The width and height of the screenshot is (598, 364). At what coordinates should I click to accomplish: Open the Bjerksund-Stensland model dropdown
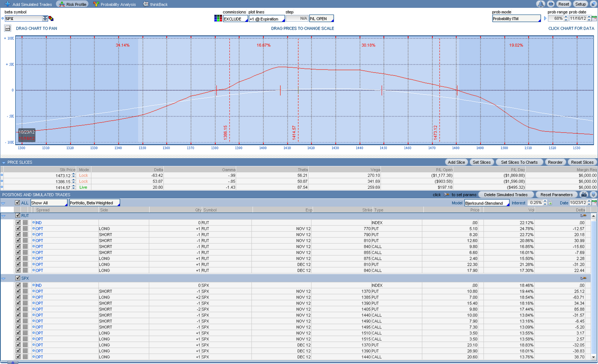(x=487, y=203)
